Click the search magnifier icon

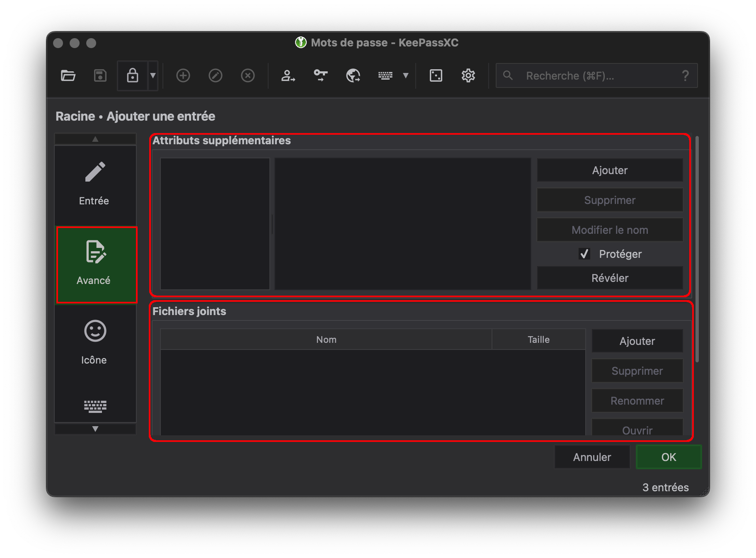pos(508,75)
